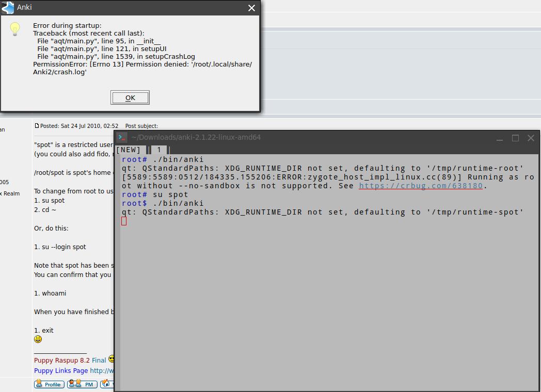
Task: Click OK in the Anki error dialog
Action: point(130,97)
